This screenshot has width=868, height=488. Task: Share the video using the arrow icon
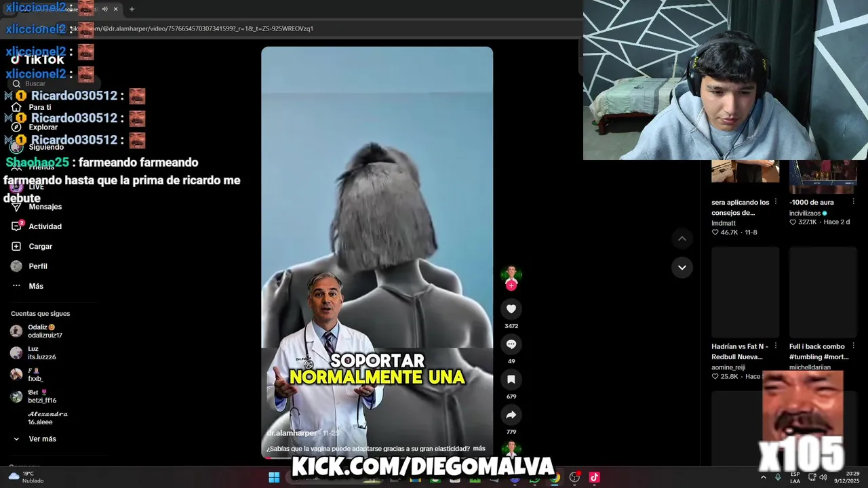[x=511, y=415]
